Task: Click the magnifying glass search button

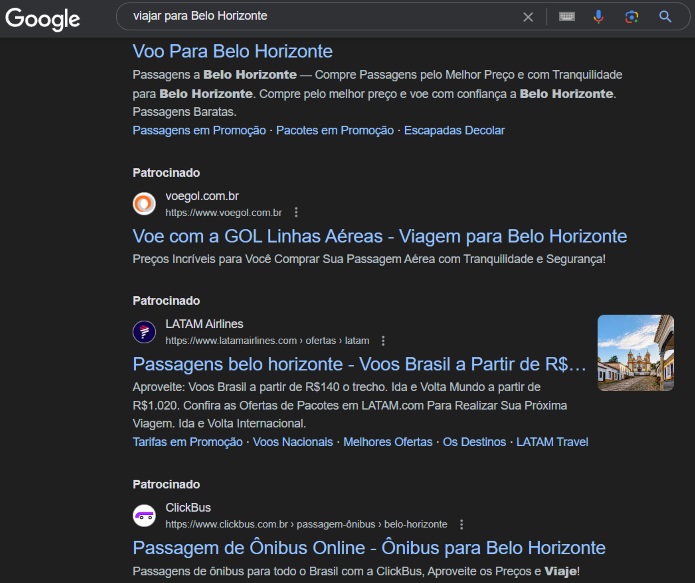Action: pyautogui.click(x=665, y=17)
